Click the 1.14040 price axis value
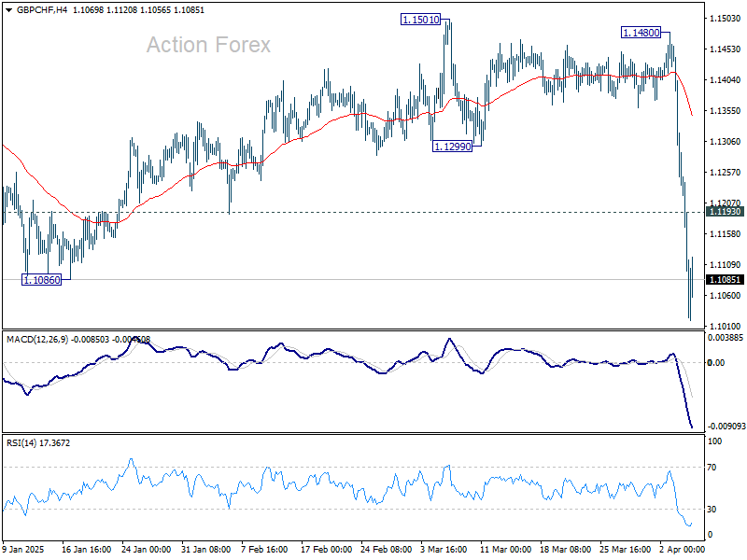747x560 pixels. (x=726, y=79)
